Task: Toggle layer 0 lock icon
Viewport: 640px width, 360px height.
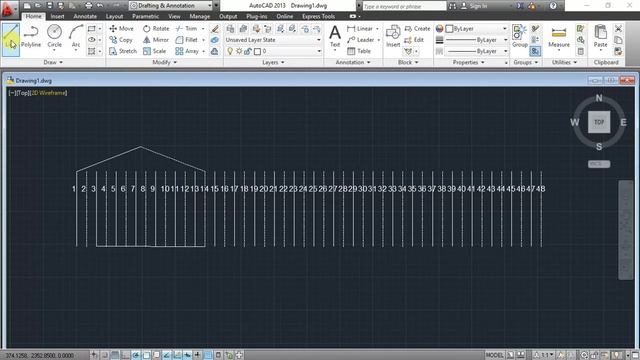Action: 248,51
